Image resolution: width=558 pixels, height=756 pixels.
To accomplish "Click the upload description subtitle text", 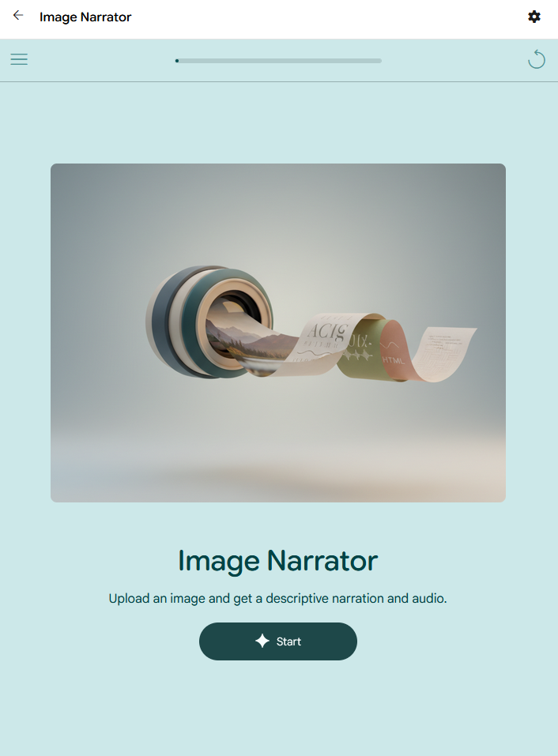I will coord(277,598).
